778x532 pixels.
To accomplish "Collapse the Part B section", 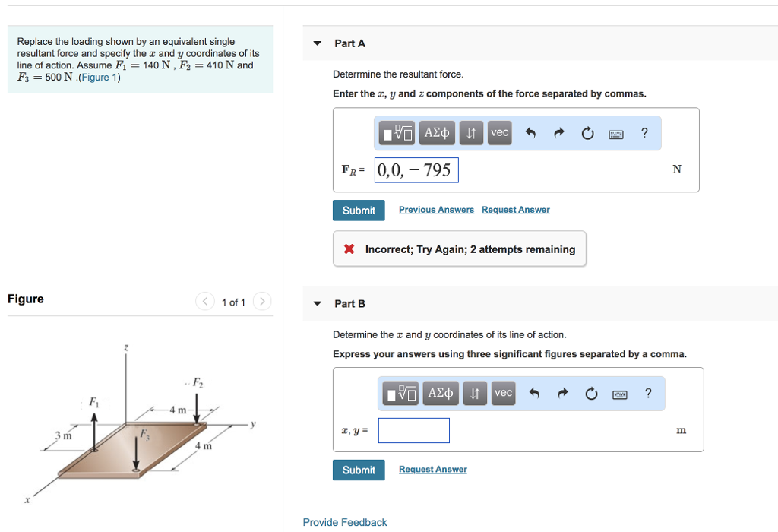I will tap(318, 304).
